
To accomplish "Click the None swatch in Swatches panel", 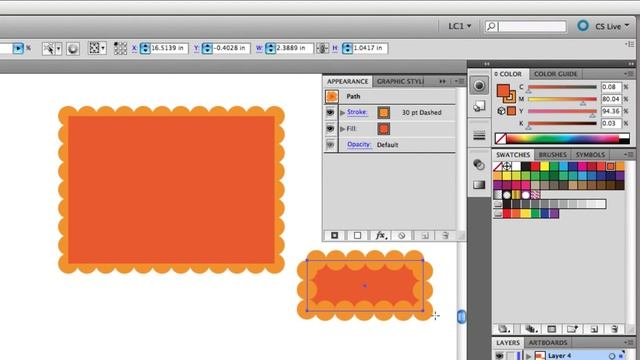I will [498, 166].
